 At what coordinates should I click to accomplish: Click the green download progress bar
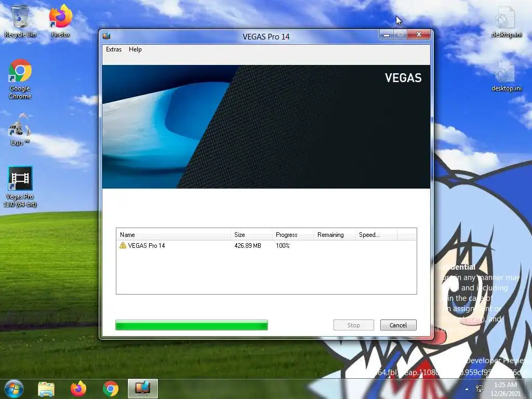pos(191,325)
